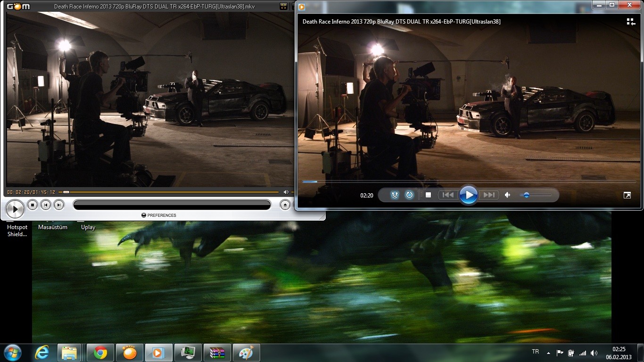The height and width of the screenshot is (362, 644).
Task: Click the power/battery tray icon
Action: pyautogui.click(x=571, y=353)
